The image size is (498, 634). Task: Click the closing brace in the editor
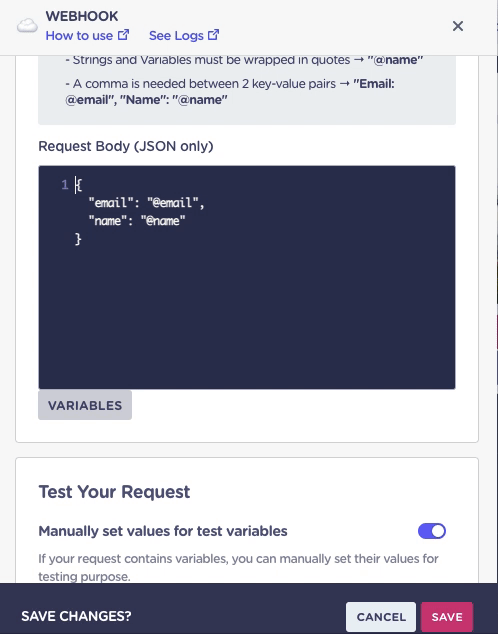tap(78, 239)
